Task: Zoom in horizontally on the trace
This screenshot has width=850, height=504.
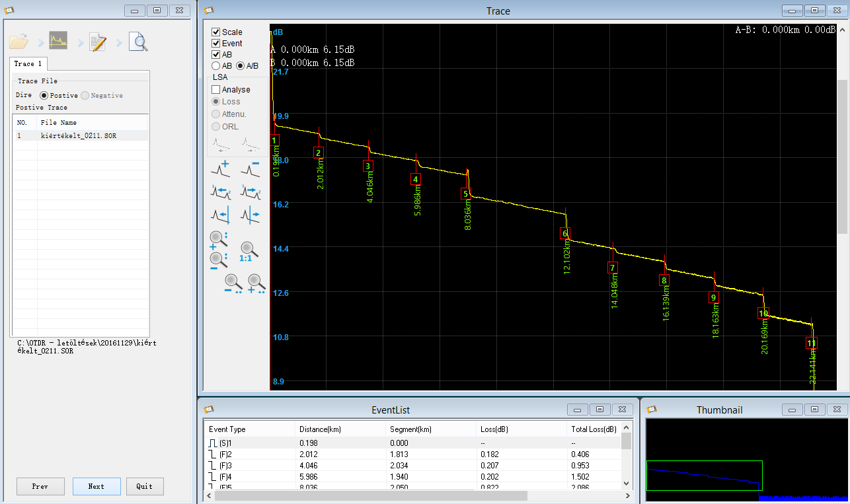Action: [x=257, y=283]
